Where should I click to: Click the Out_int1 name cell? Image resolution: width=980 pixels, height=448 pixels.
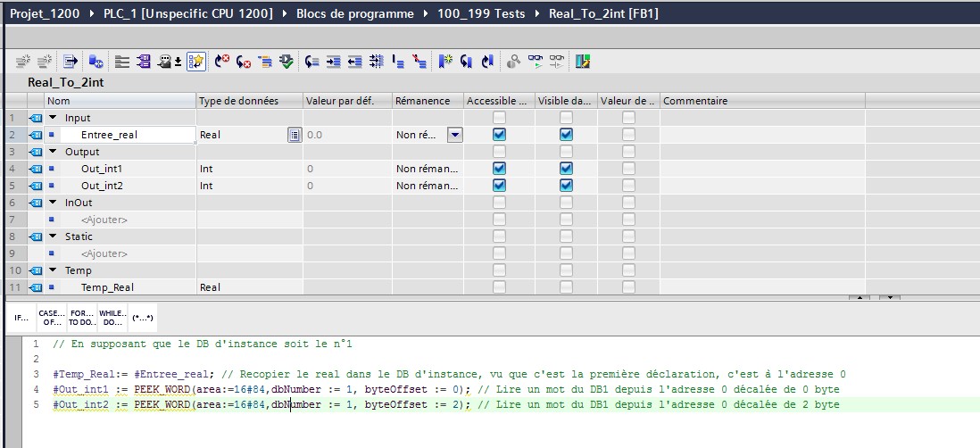[120, 168]
